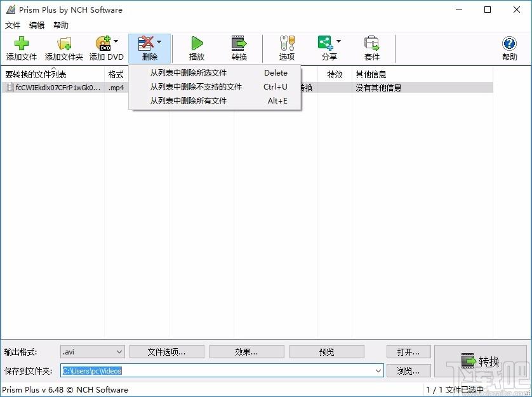This screenshot has height=397, width=532.
Task: Click the Share (分享) toolbar icon
Action: click(x=326, y=44)
